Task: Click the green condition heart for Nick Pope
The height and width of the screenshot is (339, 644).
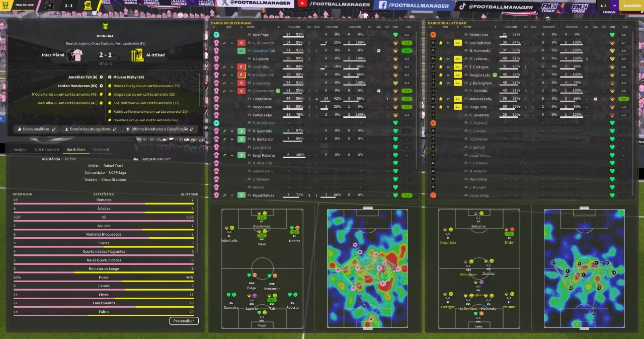Action: 395,35
